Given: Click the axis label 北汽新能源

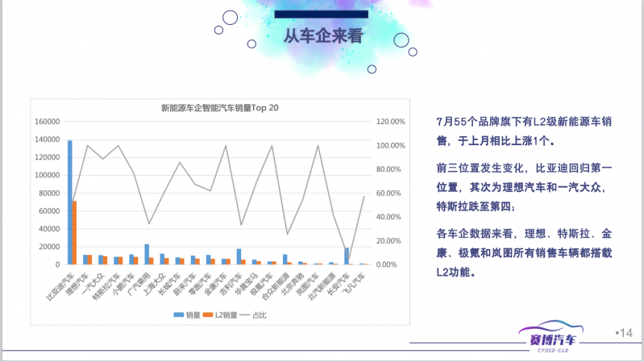Looking at the screenshot, I should [x=322, y=286].
